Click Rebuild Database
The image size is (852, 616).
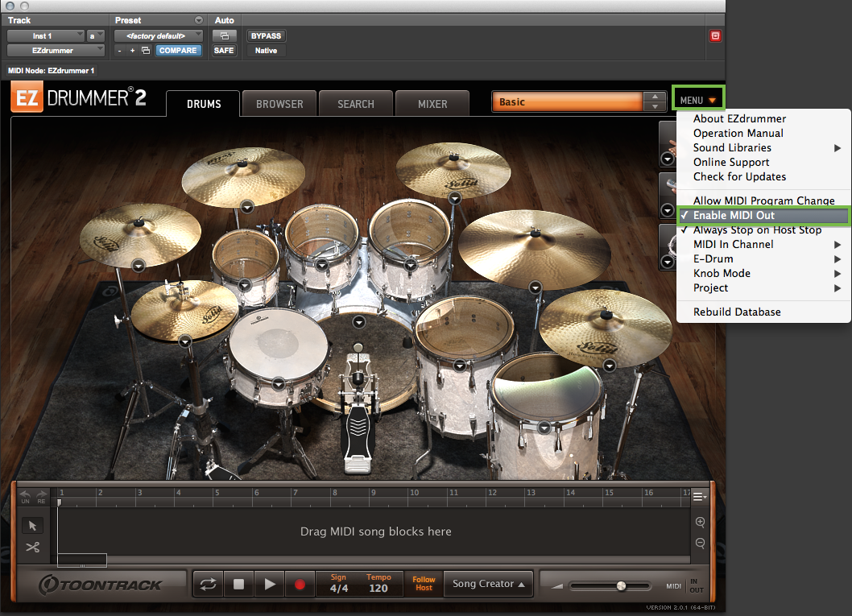pyautogui.click(x=739, y=312)
